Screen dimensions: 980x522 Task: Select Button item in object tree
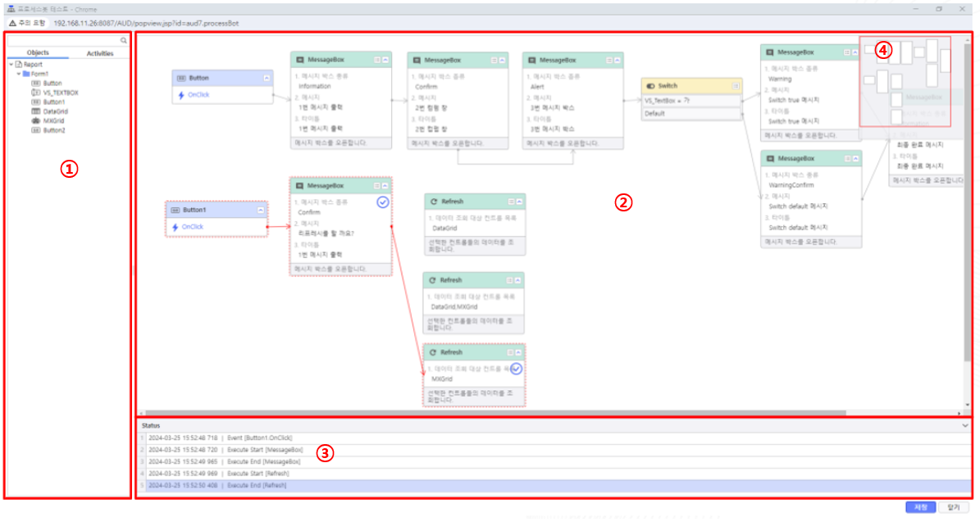[x=52, y=83]
